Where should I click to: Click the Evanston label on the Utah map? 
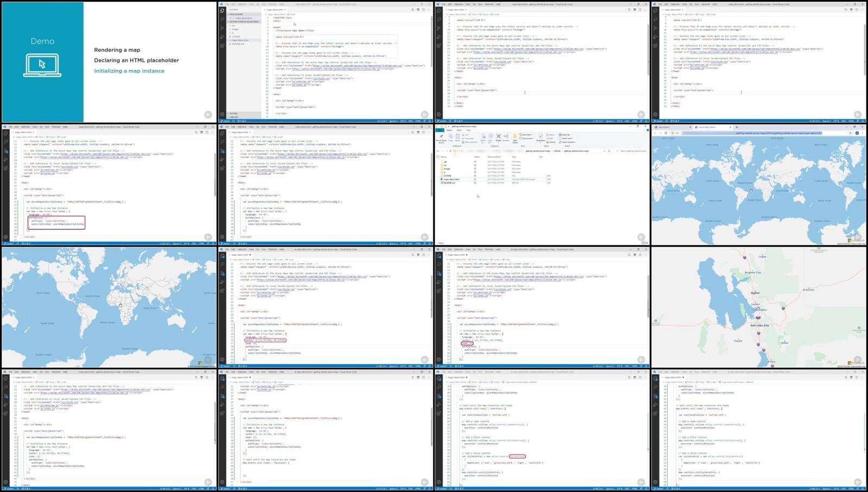(809, 289)
